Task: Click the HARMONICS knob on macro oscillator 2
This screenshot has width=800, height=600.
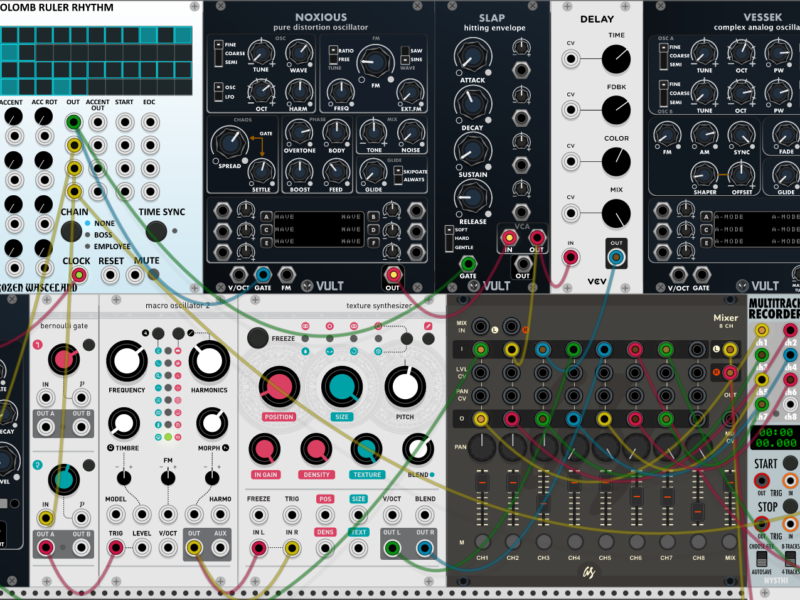Action: [209, 361]
